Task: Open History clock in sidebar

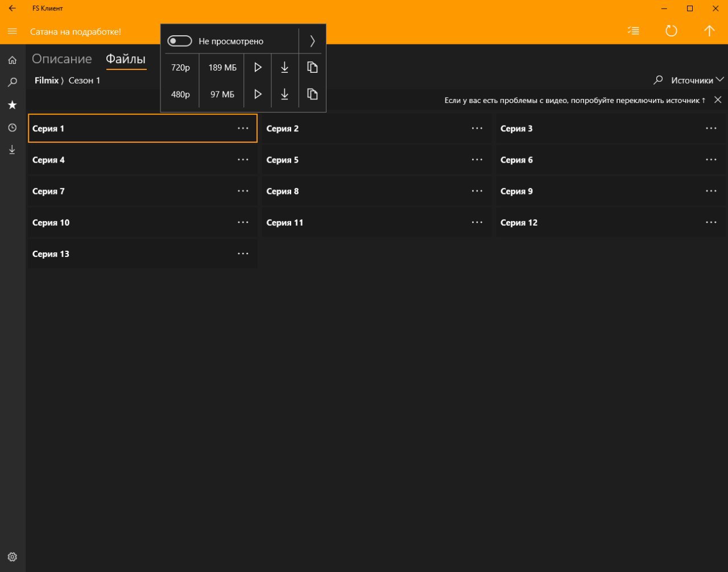Action: [13, 128]
